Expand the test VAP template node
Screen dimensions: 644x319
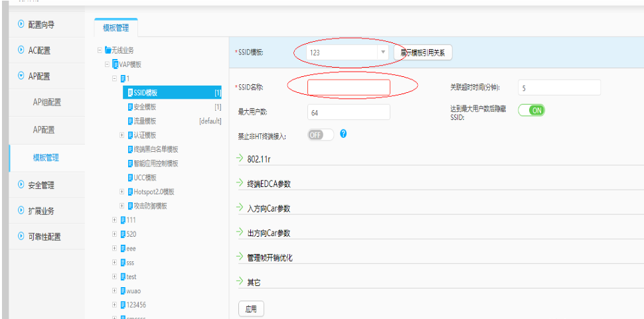pos(115,277)
